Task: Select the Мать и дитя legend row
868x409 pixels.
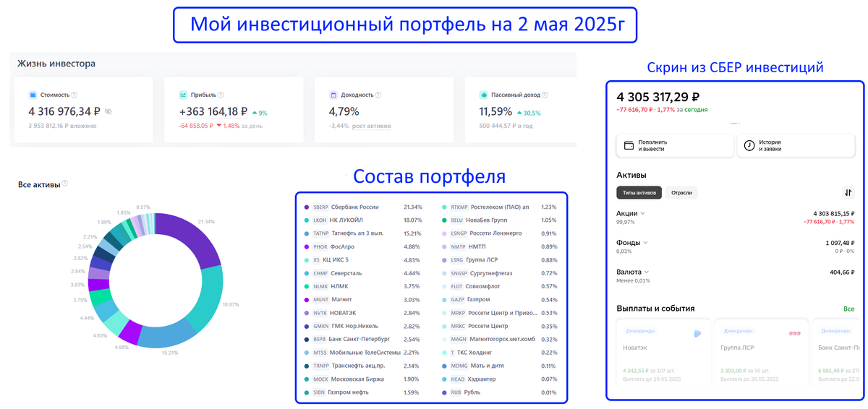Action: tap(500, 366)
